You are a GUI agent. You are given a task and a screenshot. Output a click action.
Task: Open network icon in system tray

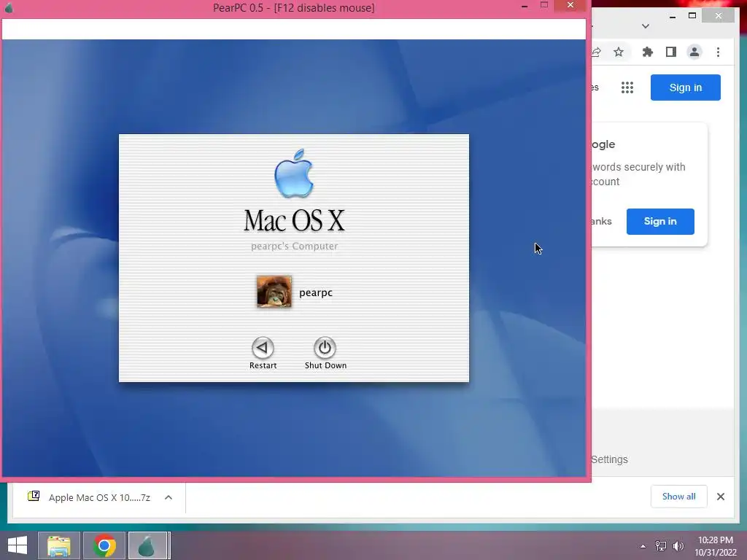point(661,546)
